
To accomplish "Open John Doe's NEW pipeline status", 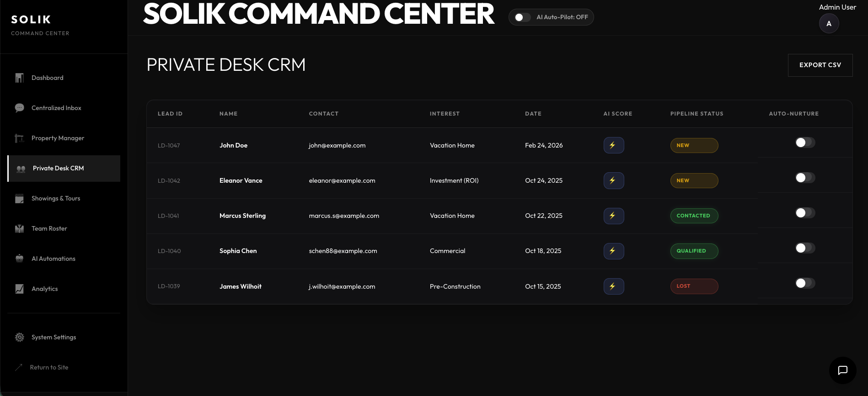I will coord(694,145).
